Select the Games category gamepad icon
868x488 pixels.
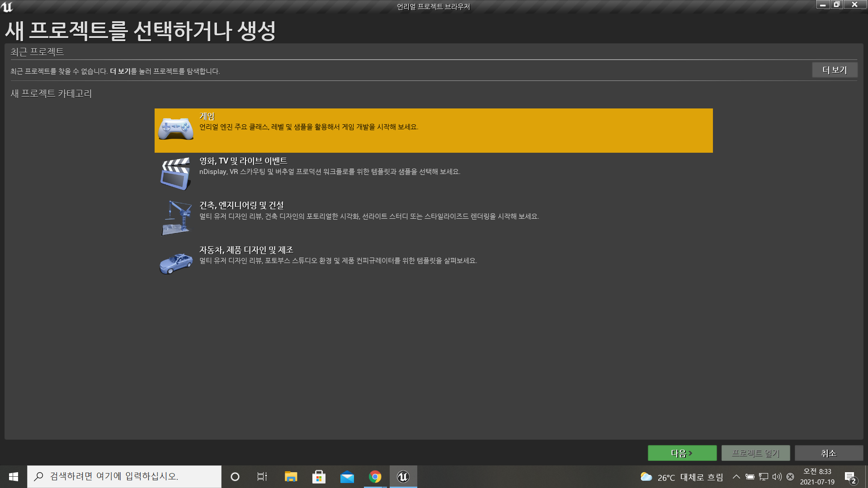(176, 129)
